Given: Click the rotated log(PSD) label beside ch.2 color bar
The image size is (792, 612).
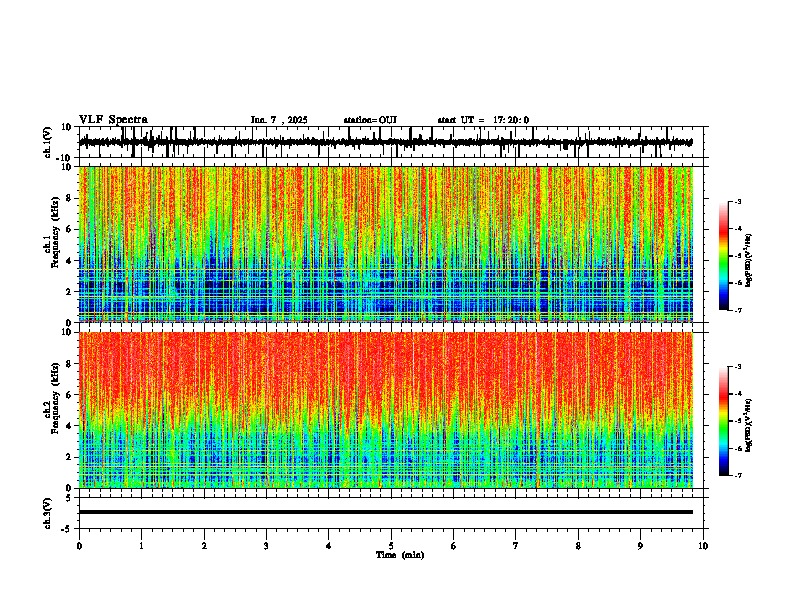Looking at the screenshot, I should click(748, 425).
